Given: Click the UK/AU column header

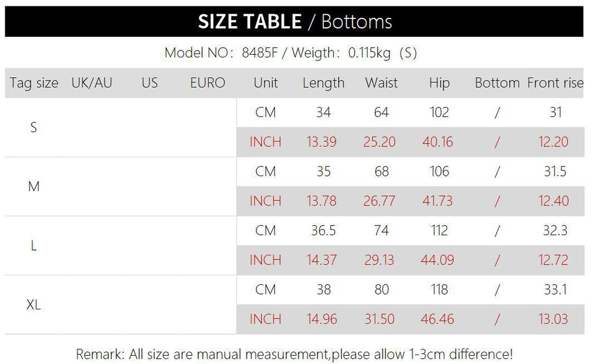Looking at the screenshot, I should click(x=91, y=83).
